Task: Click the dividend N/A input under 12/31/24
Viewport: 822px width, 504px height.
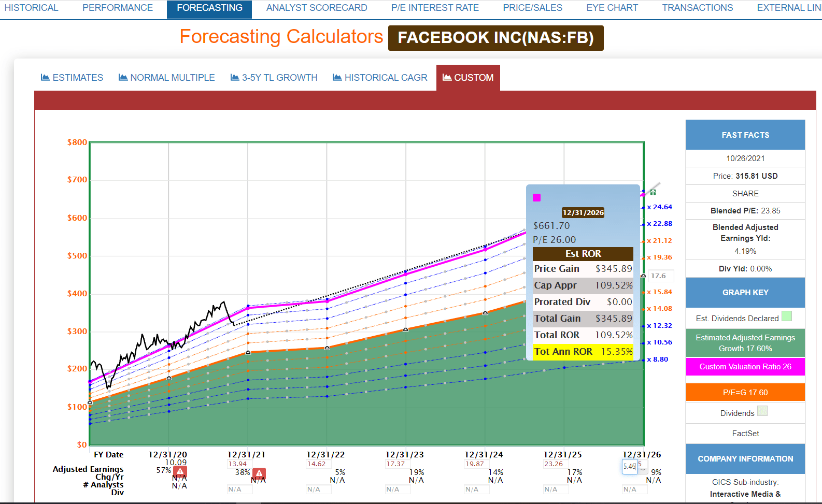Action: click(477, 489)
